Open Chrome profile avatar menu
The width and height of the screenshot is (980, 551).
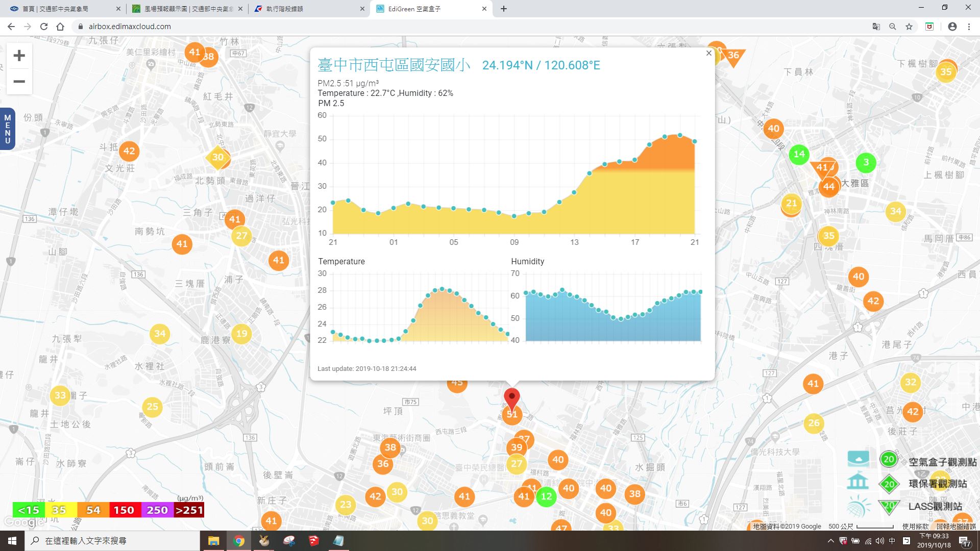tap(952, 27)
